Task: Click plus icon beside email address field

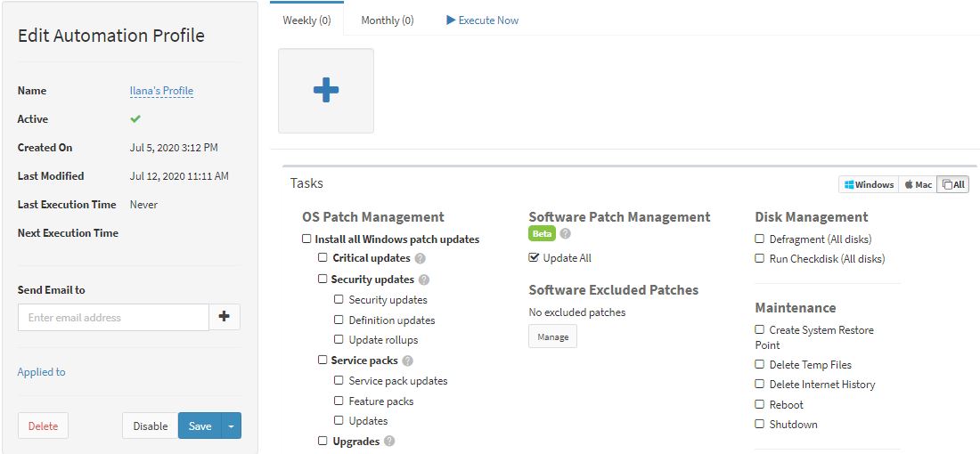Action: tap(225, 317)
